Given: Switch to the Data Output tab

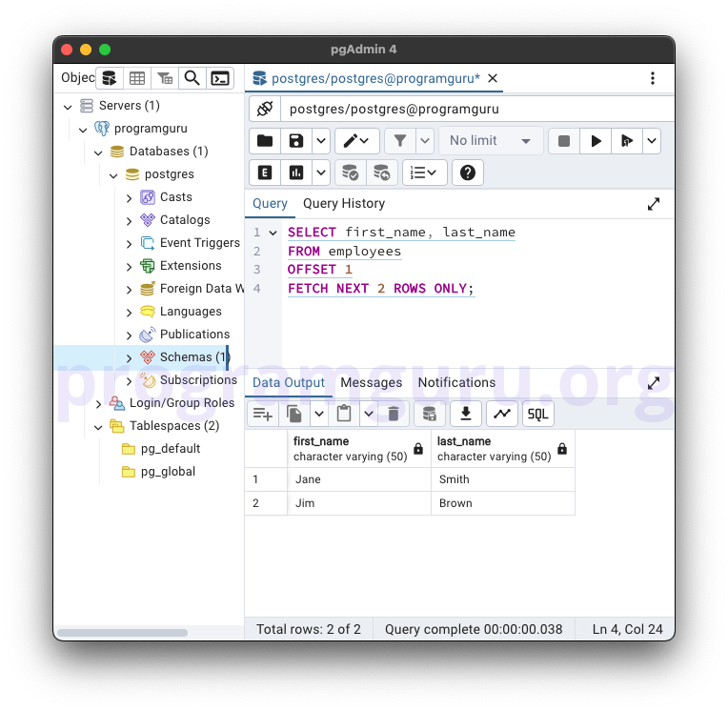Looking at the screenshot, I should (289, 383).
